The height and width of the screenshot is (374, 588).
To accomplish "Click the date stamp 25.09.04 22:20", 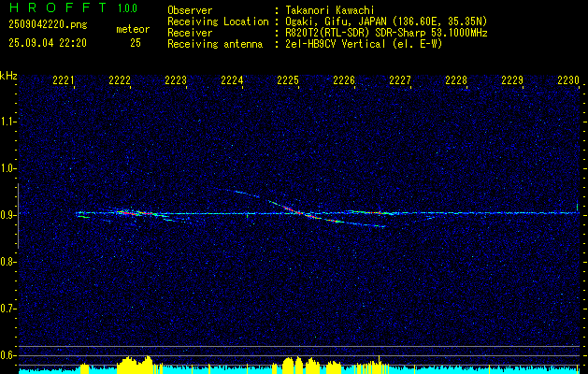I will click(x=48, y=43).
